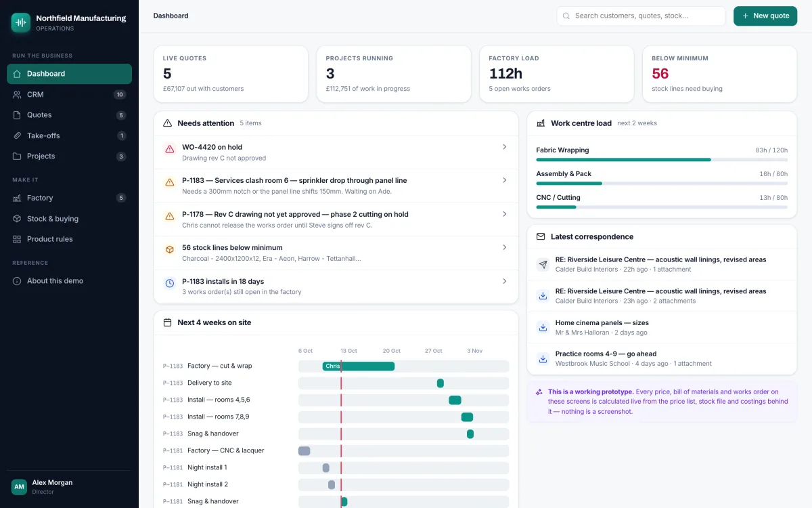Click the Night install 2 Gantt bar
Screen dimensions: 812x508
pos(332,485)
